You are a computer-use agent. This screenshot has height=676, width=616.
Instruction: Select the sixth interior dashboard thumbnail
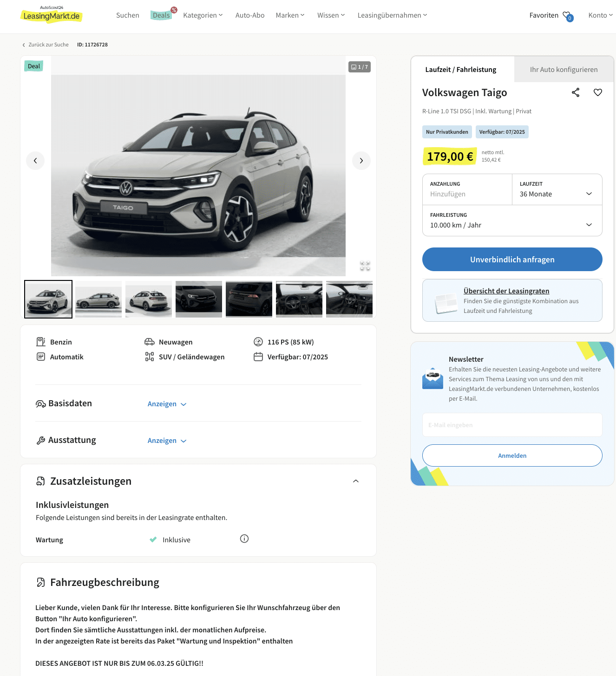pos(299,299)
